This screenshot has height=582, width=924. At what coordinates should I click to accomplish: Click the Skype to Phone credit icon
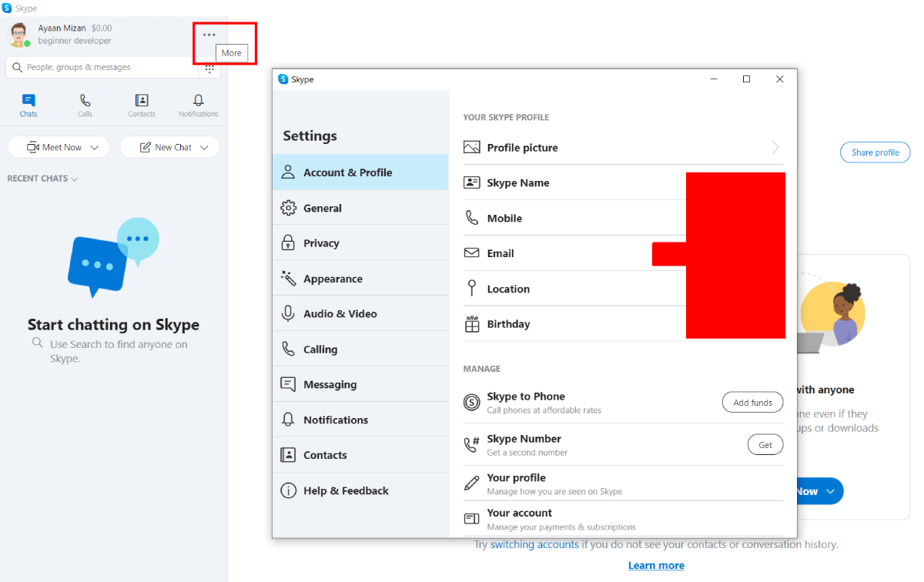[472, 402]
